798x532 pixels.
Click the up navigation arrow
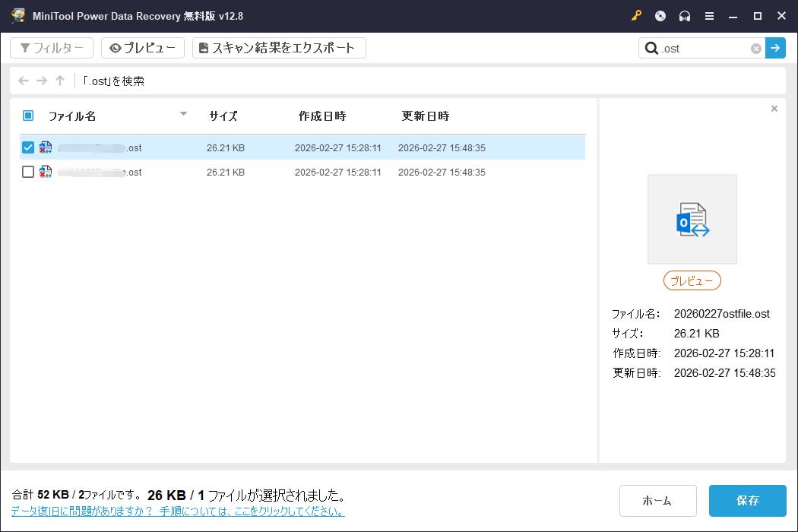(60, 80)
